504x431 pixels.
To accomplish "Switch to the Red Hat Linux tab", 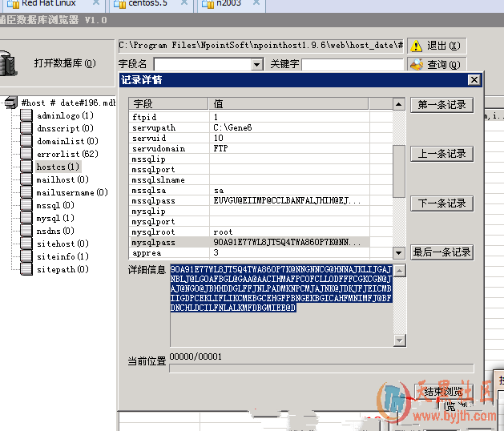I will pyautogui.click(x=48, y=4).
